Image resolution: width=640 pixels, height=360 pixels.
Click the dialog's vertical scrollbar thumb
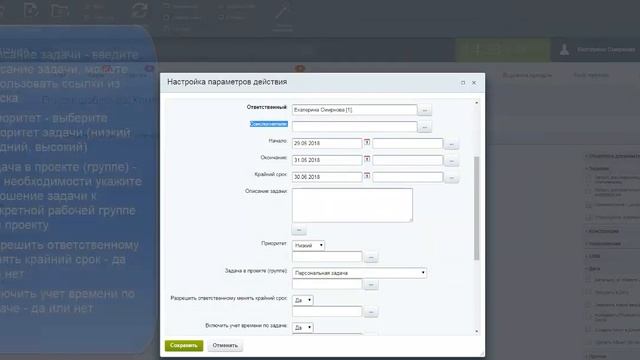click(476, 208)
